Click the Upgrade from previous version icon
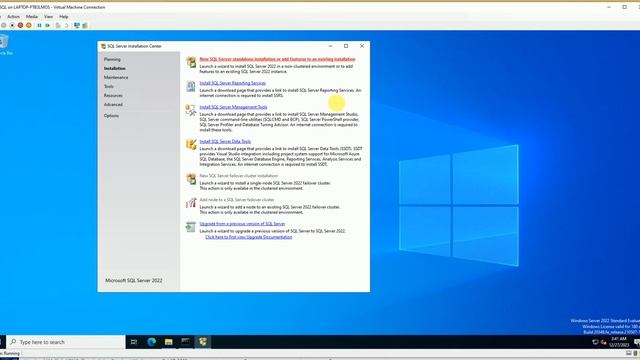This screenshot has height=360, width=640. [191, 227]
